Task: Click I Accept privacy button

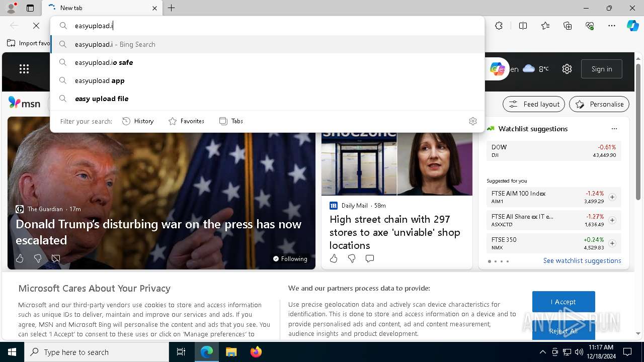Action: click(x=563, y=302)
